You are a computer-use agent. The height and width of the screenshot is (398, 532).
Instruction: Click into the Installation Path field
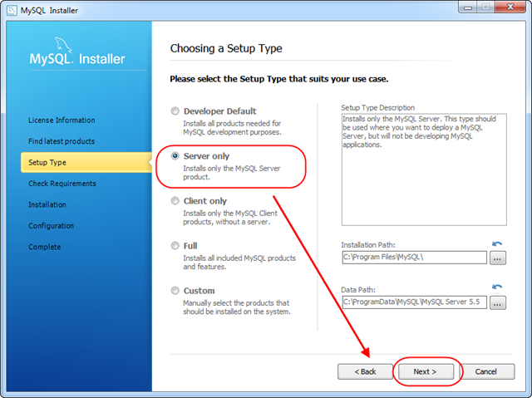[x=414, y=258]
